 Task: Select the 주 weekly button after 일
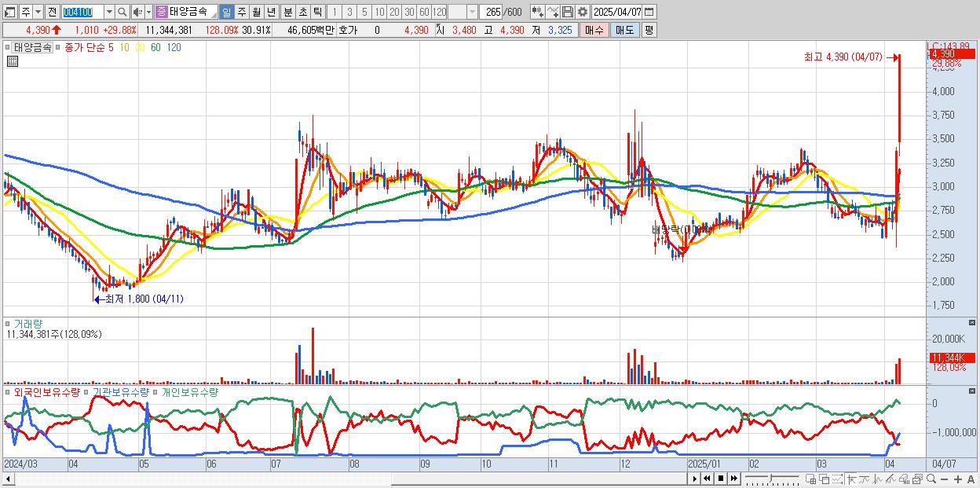pos(241,12)
